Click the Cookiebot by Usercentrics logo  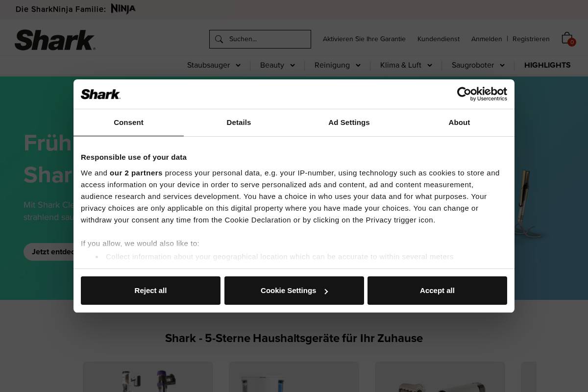[482, 94]
